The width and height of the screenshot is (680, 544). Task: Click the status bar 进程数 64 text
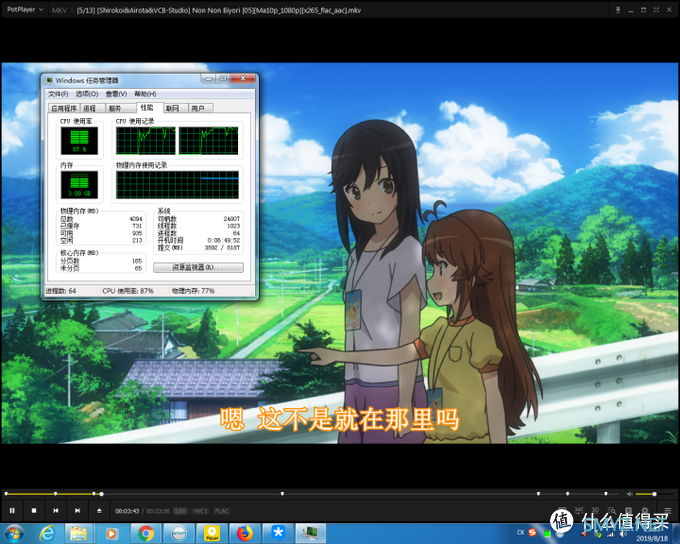click(x=61, y=291)
